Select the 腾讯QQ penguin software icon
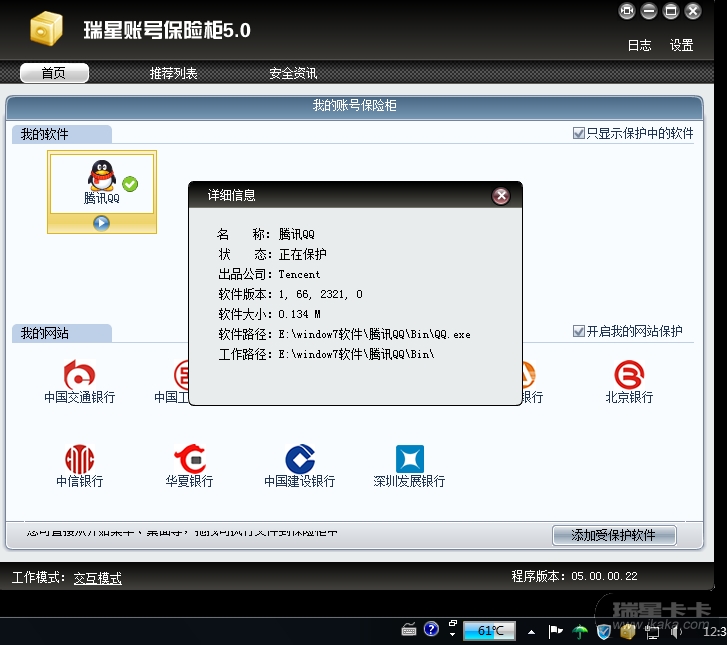This screenshot has height=645, width=727. click(x=102, y=175)
